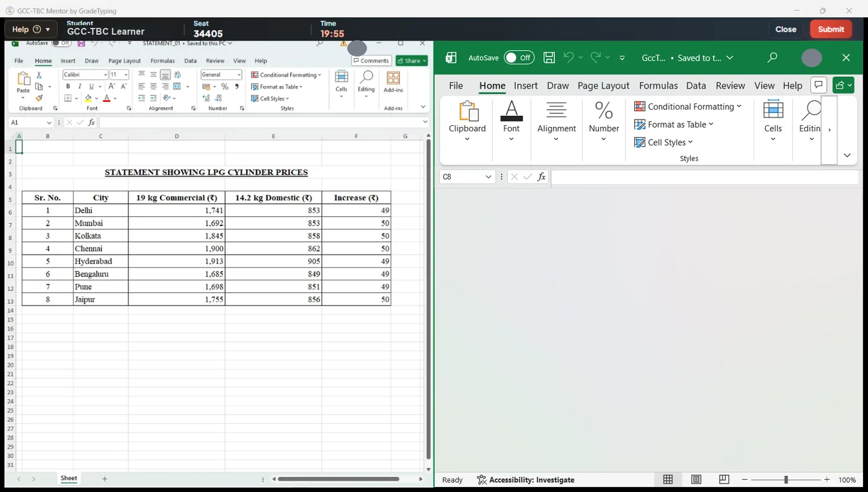Click the Format Painter brush icon
Viewport: 868px width, 492px height.
pos(39,98)
